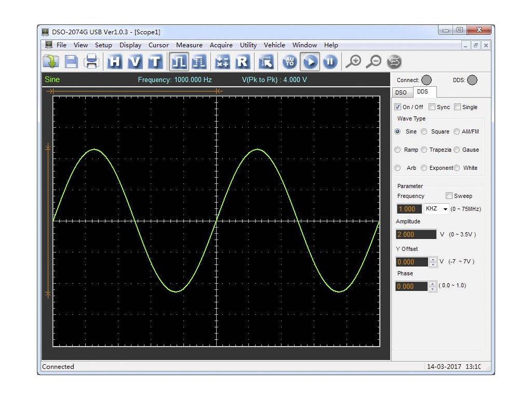Switch to the DSO tab
This screenshot has height=399, width=532.
pyautogui.click(x=401, y=92)
